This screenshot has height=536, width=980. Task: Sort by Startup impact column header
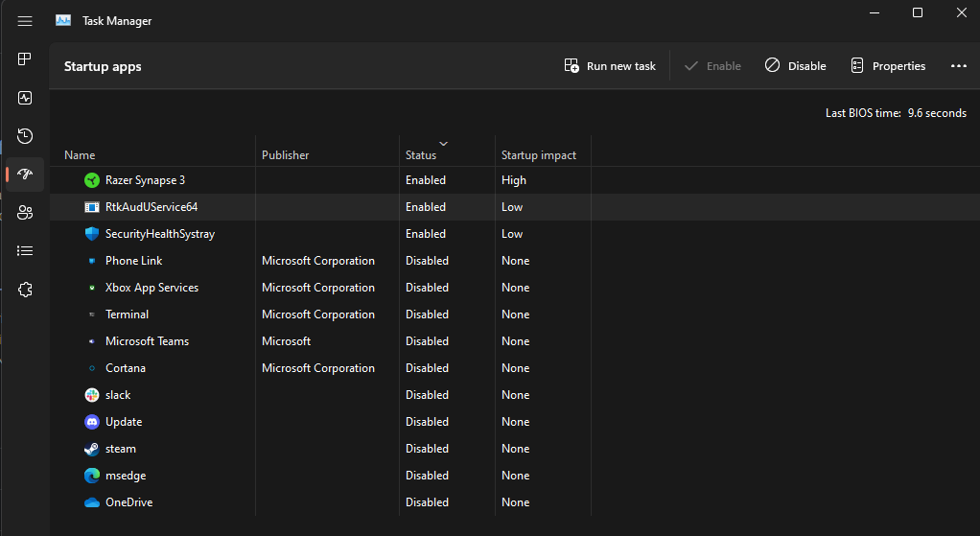539,155
